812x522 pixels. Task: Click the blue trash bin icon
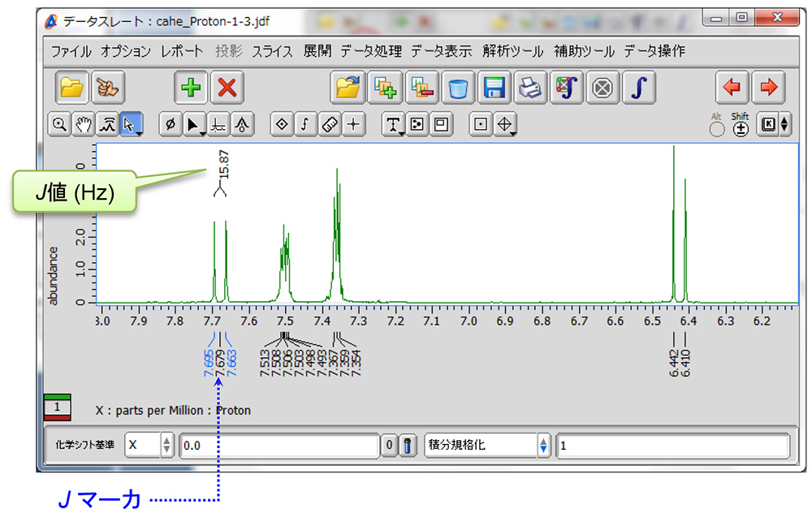pyautogui.click(x=458, y=88)
